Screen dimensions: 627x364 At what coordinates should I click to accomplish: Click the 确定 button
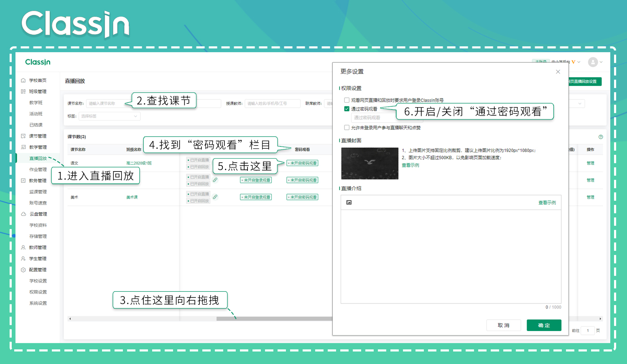click(544, 325)
